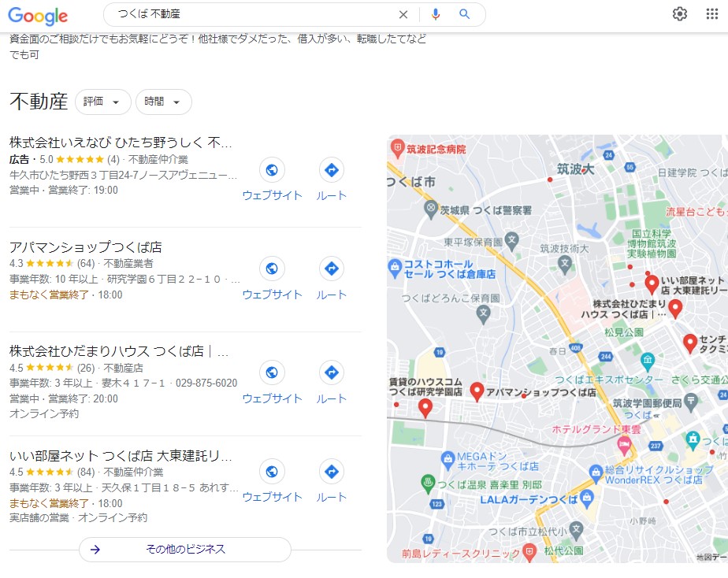The height and width of the screenshot is (578, 728).
Task: Click the 国立科学博物館筑波実験植物園 label on map
Action: click(x=652, y=243)
